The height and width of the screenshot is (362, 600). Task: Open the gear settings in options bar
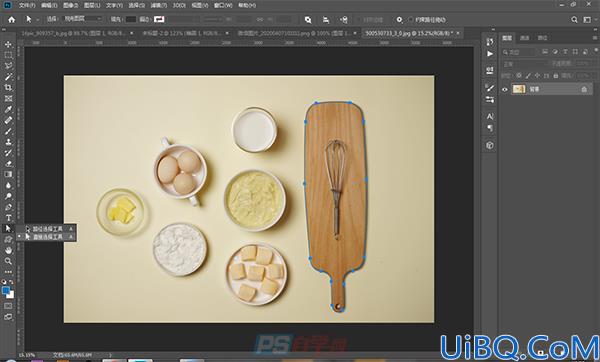[x=399, y=20]
